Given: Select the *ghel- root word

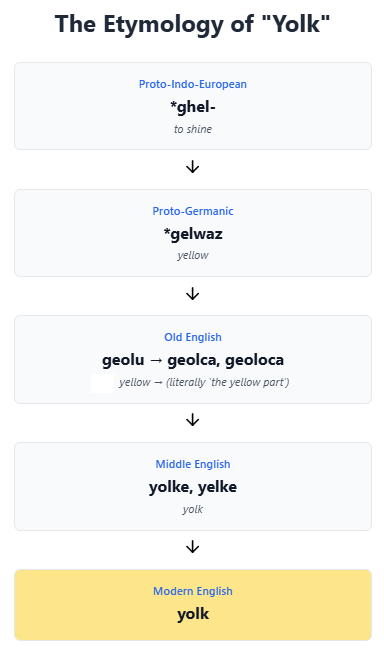Looking at the screenshot, I should (193, 107).
